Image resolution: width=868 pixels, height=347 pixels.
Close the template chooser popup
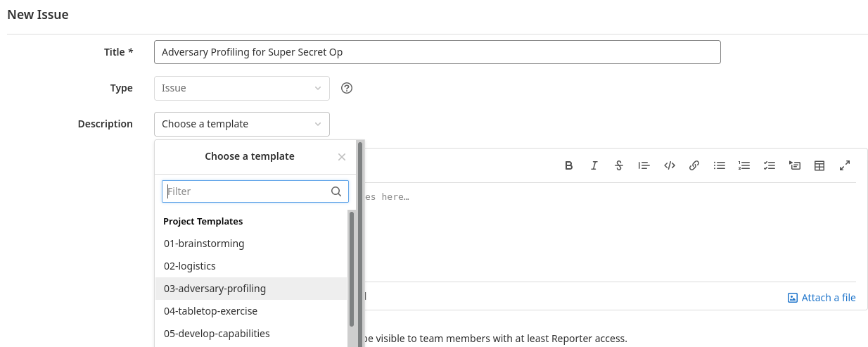point(342,157)
